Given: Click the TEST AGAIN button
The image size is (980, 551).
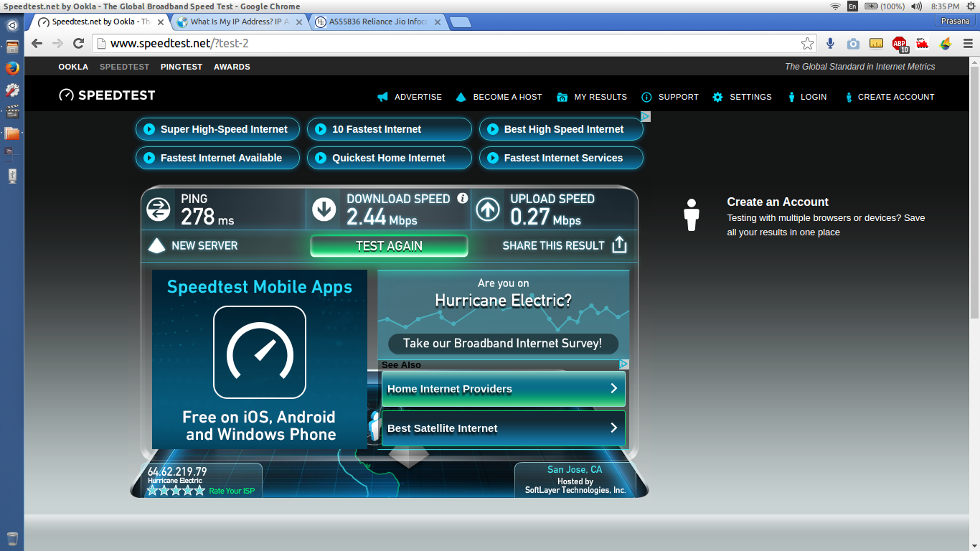Looking at the screenshot, I should [389, 246].
